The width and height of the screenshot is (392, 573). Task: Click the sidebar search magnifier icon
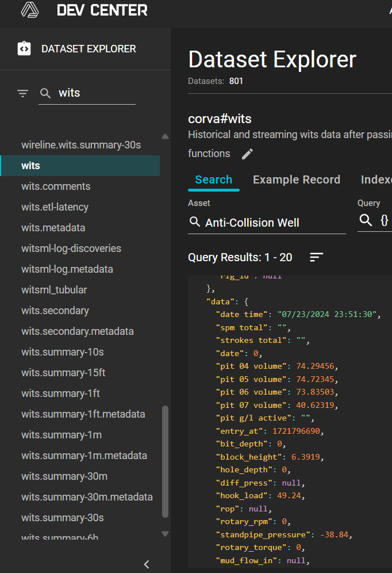(45, 93)
